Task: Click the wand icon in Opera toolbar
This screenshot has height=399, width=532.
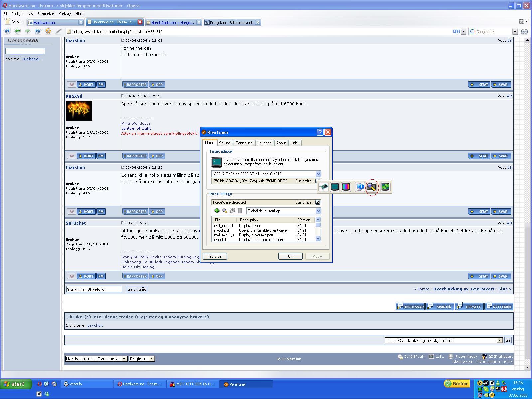Action: [59, 31]
